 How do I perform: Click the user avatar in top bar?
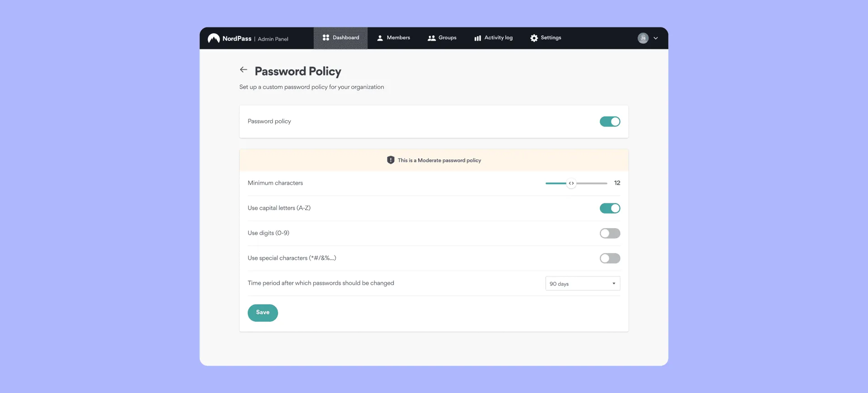(x=643, y=38)
